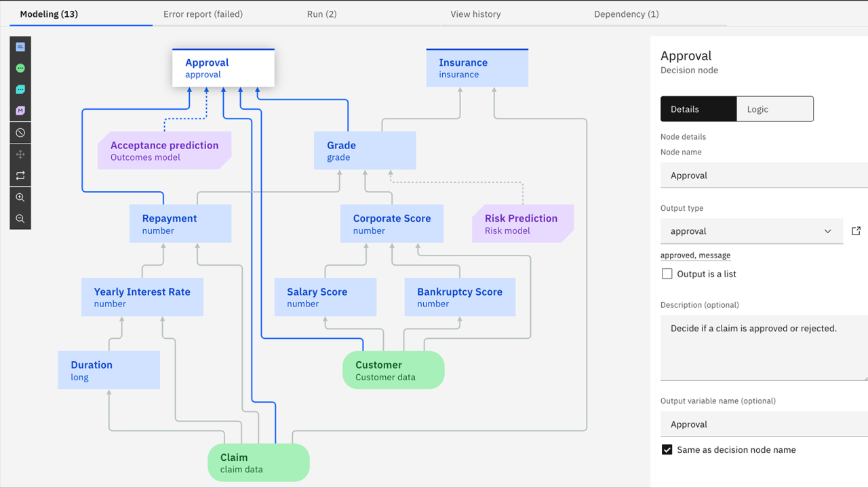View the Dependency tab
The width and height of the screenshot is (868, 488).
(625, 14)
